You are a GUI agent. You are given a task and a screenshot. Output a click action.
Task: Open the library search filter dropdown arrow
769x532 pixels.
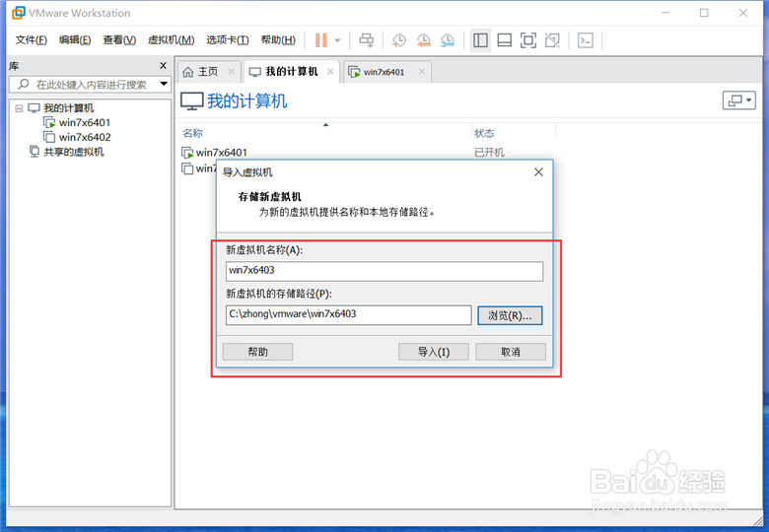coord(164,85)
